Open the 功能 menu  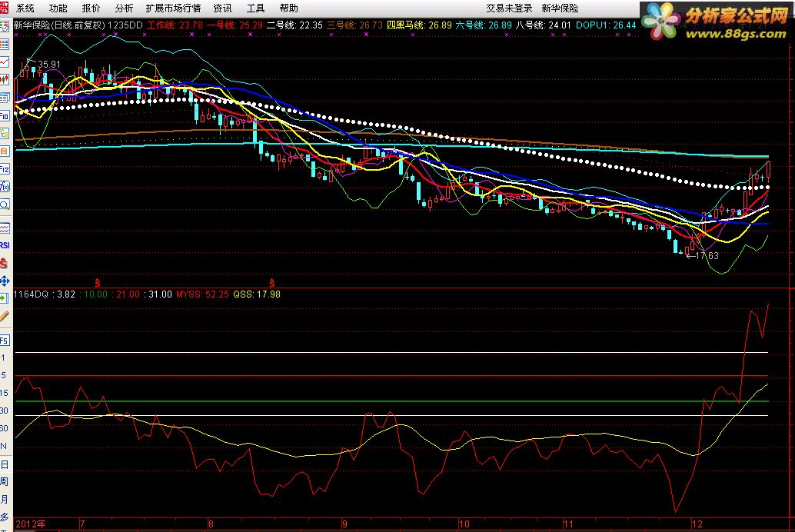58,8
